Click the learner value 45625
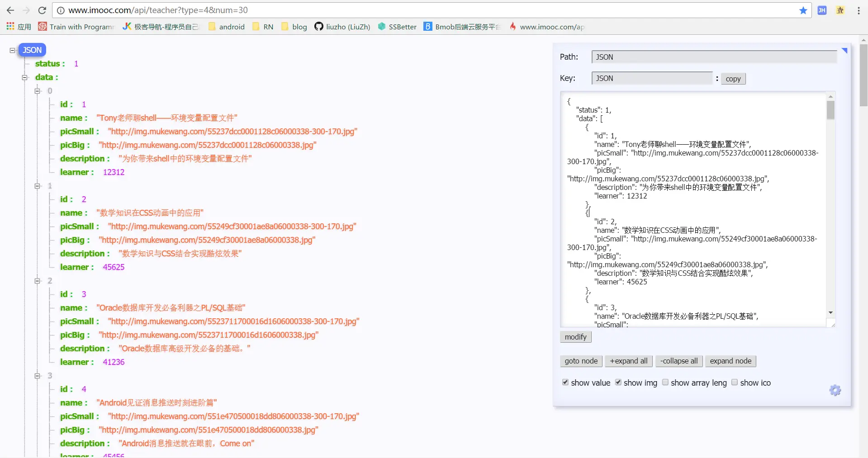868x458 pixels. pyautogui.click(x=114, y=267)
